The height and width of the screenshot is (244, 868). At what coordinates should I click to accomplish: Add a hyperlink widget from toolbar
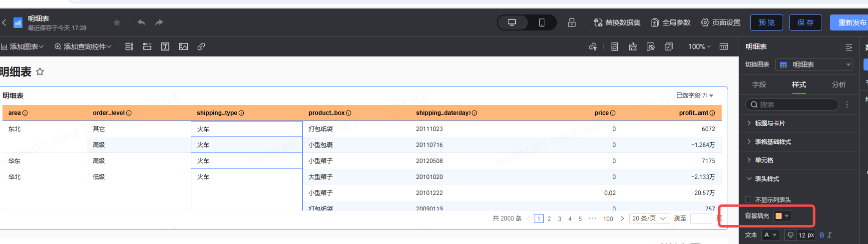[201, 46]
